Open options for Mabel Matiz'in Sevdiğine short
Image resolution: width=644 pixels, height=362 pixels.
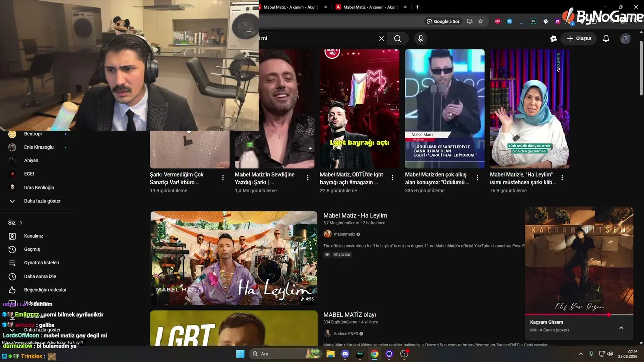[308, 178]
